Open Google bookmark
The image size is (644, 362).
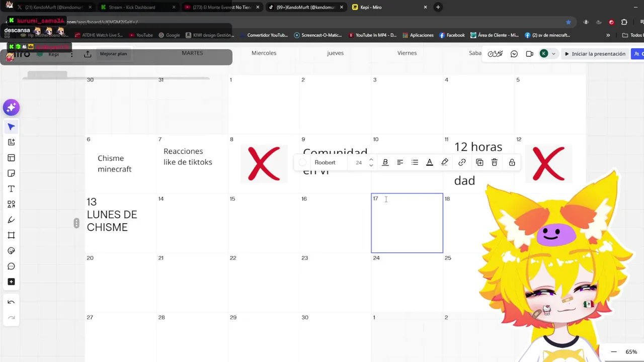(169, 35)
